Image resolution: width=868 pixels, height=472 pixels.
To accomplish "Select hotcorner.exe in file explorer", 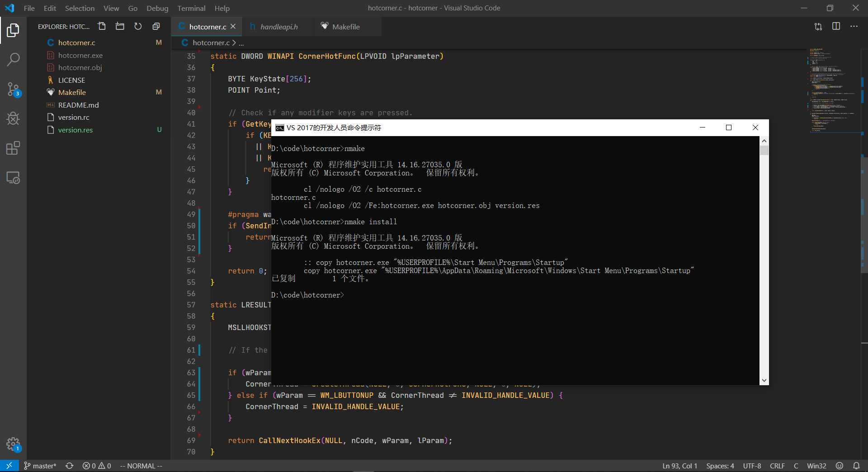I will 99,55.
